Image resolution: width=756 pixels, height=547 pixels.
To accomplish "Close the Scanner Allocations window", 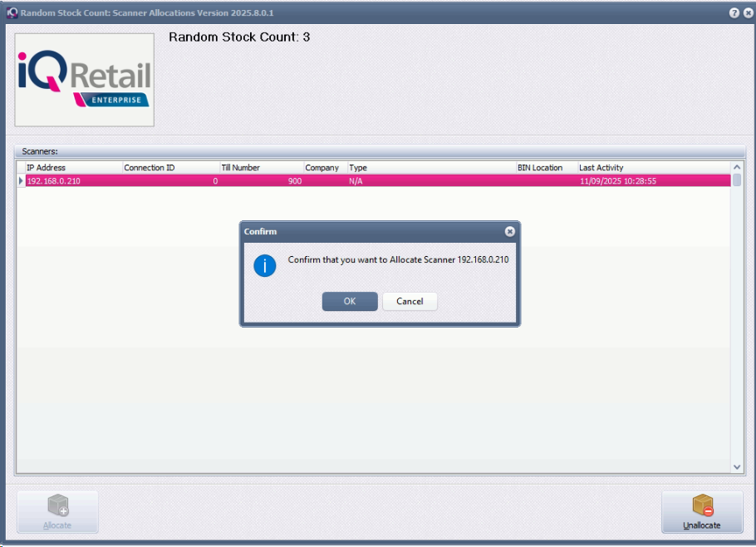I will 749,13.
